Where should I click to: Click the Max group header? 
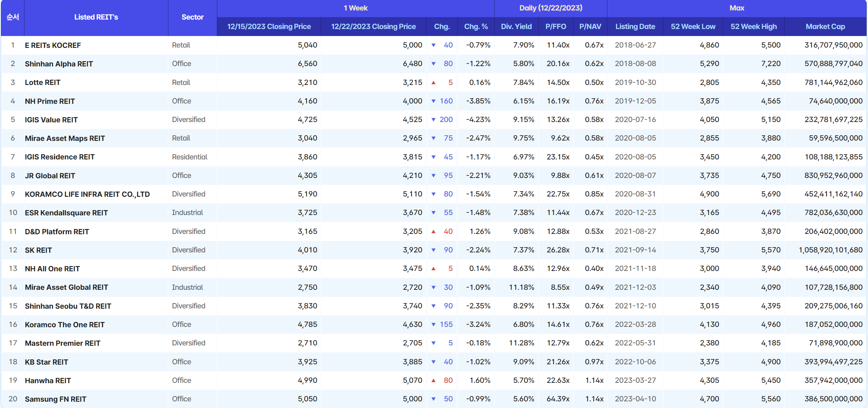point(737,8)
